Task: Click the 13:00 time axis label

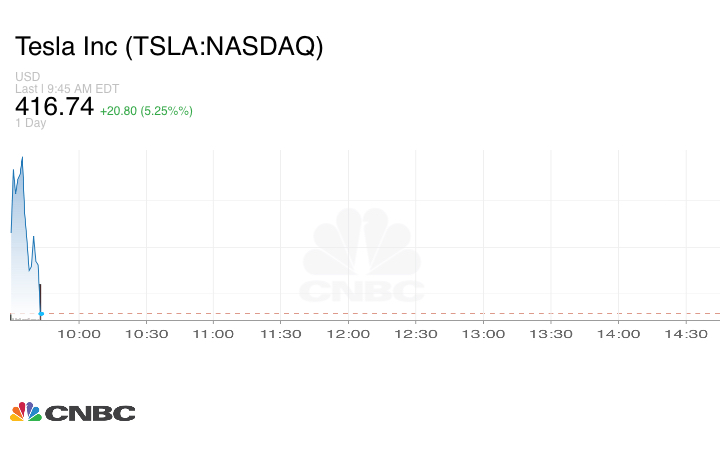Action: click(484, 334)
